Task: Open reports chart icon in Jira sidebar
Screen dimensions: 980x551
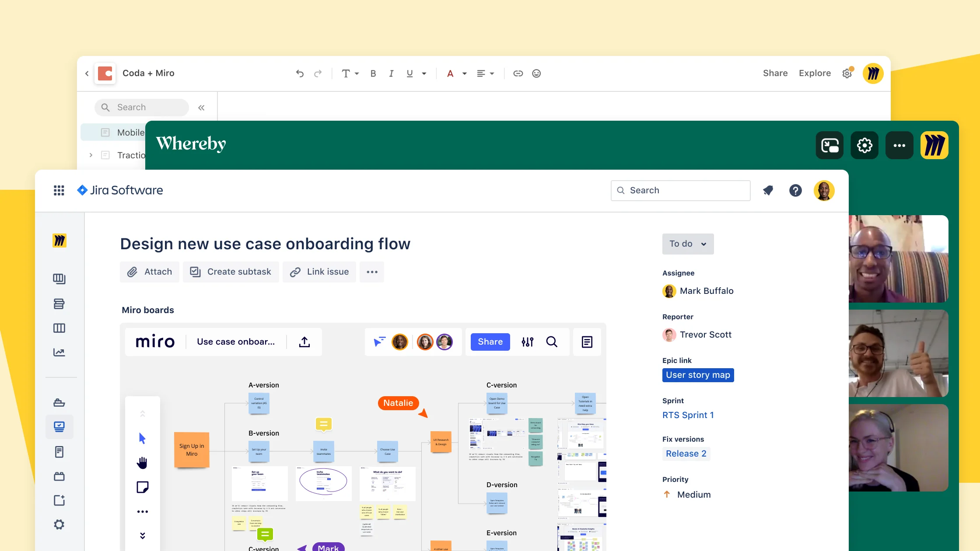Action: click(x=59, y=352)
